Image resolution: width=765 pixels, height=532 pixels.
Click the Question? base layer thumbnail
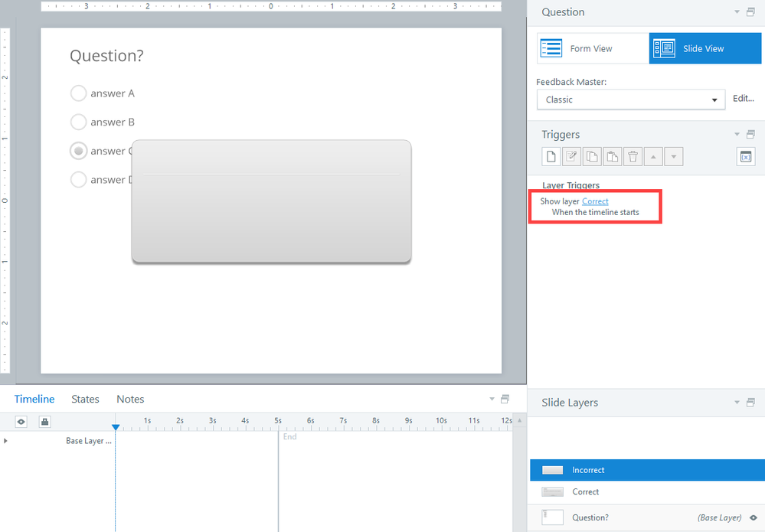[552, 517]
